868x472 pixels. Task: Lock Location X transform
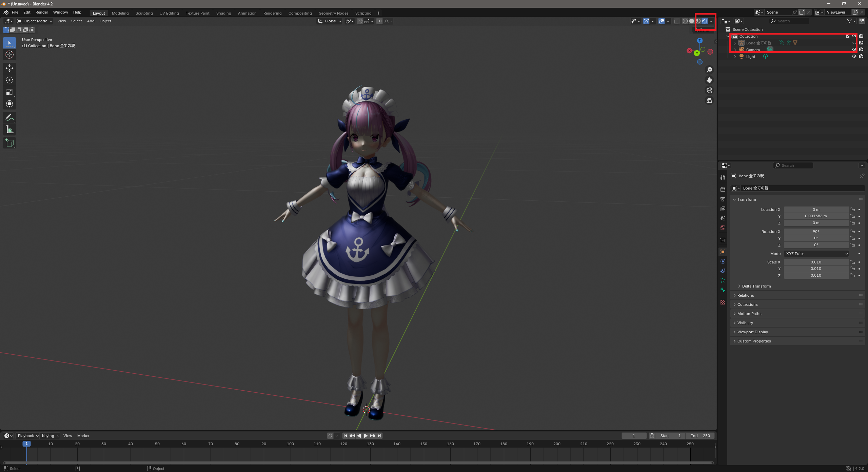[852, 210]
